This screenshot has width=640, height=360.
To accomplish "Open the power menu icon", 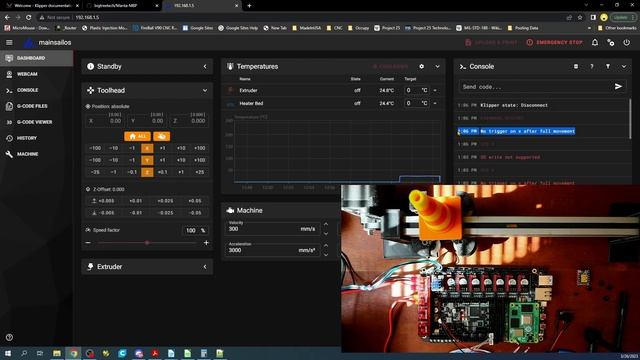I will [x=627, y=42].
